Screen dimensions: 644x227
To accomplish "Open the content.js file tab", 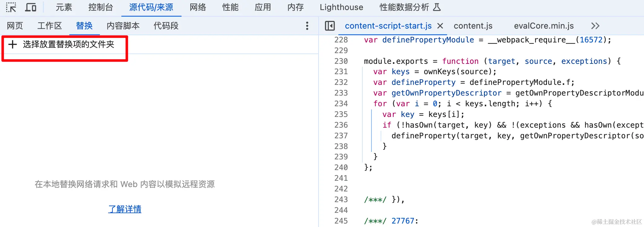I will click(x=473, y=26).
